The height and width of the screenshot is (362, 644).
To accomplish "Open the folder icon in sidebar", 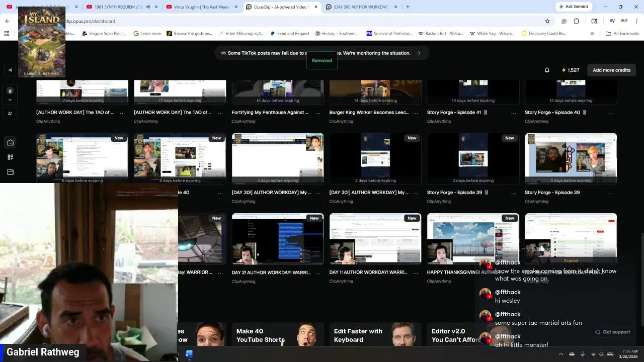I will point(10,172).
